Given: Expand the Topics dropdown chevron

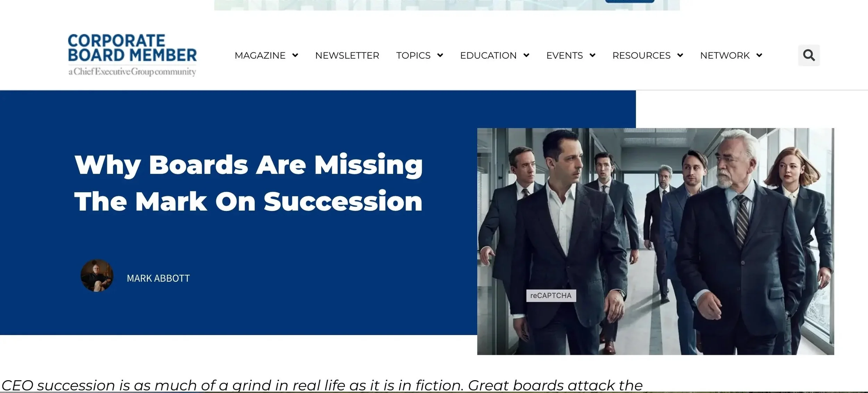Looking at the screenshot, I should pyautogui.click(x=440, y=55).
